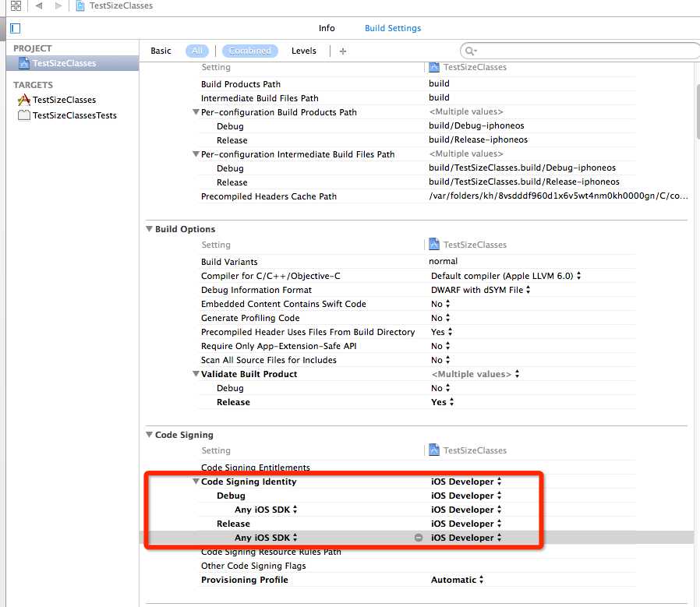
Task: Open the related items grid icon
Action: tap(16, 5)
